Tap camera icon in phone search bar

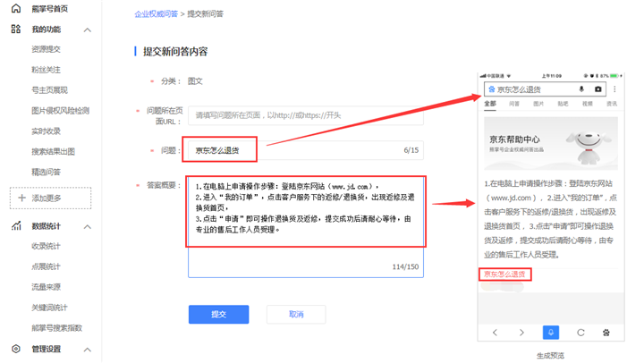click(x=598, y=89)
